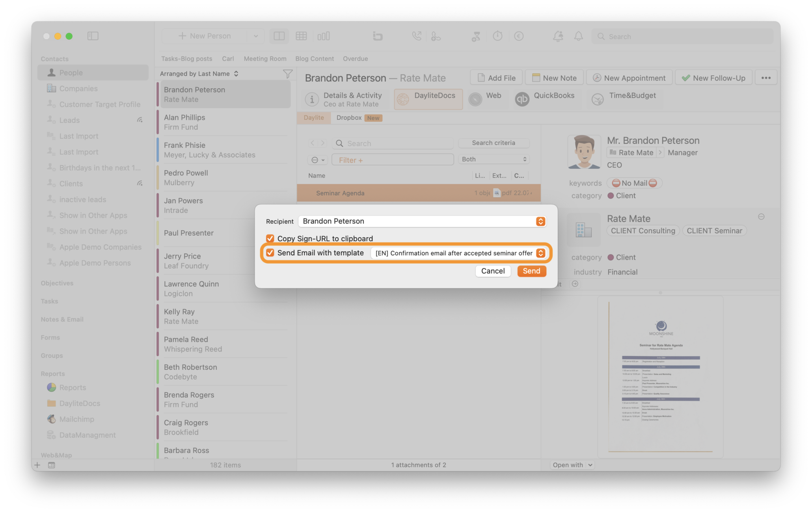Click the top toolbar Search field
This screenshot has height=513, width=812.
click(x=682, y=36)
